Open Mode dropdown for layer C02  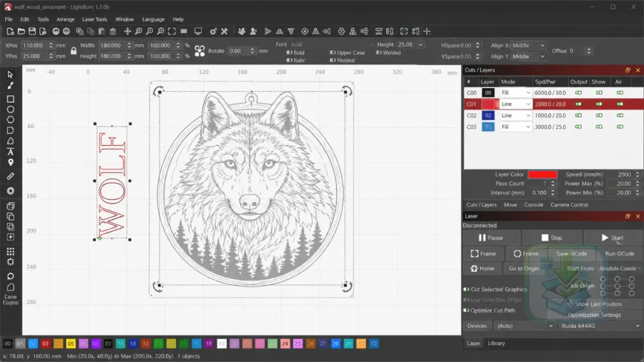click(x=515, y=116)
